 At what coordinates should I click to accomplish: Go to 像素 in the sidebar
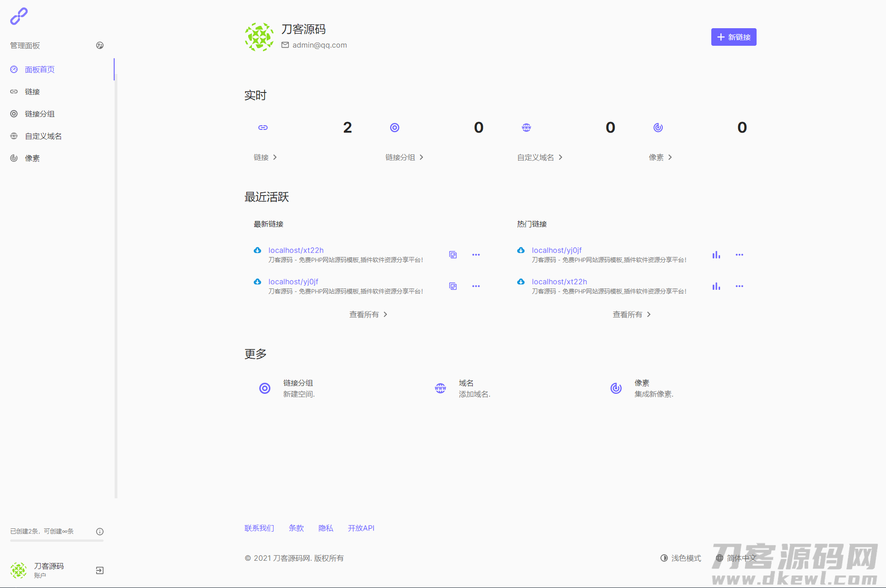point(32,158)
